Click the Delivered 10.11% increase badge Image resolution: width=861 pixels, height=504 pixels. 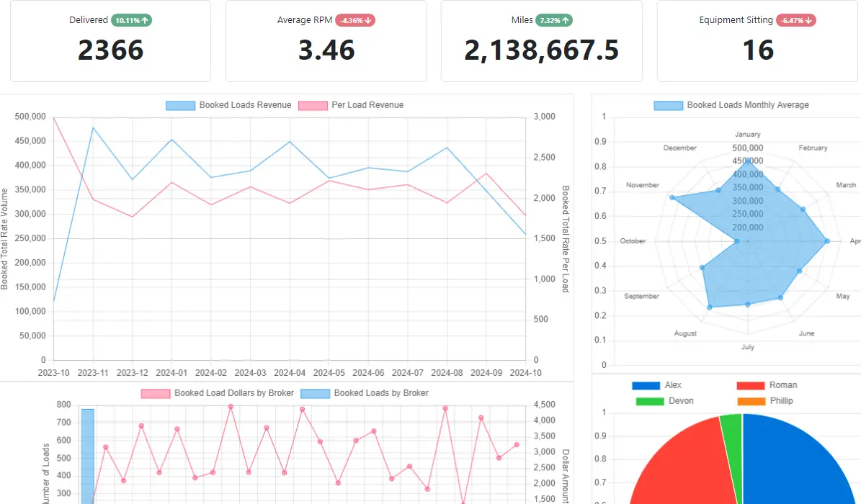point(131,20)
